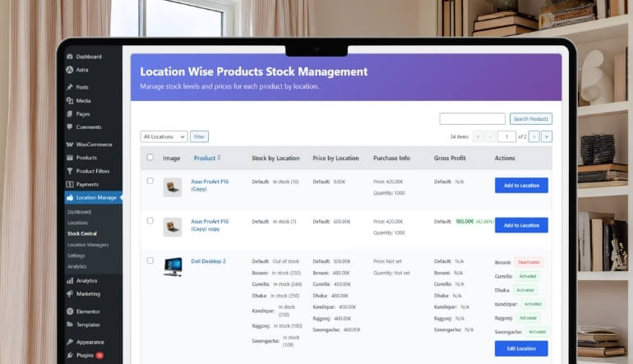Click the Posts pin icon
This screenshot has width=633, height=364.
pyautogui.click(x=70, y=87)
